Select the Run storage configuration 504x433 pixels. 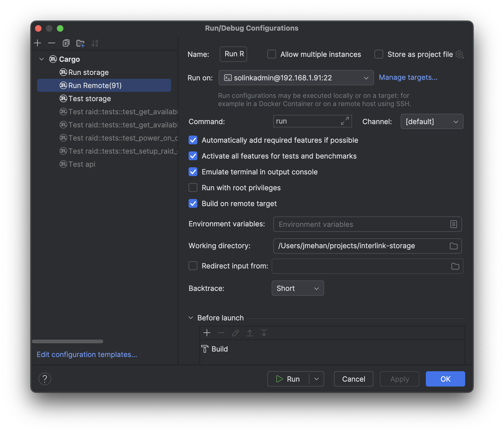tap(88, 72)
